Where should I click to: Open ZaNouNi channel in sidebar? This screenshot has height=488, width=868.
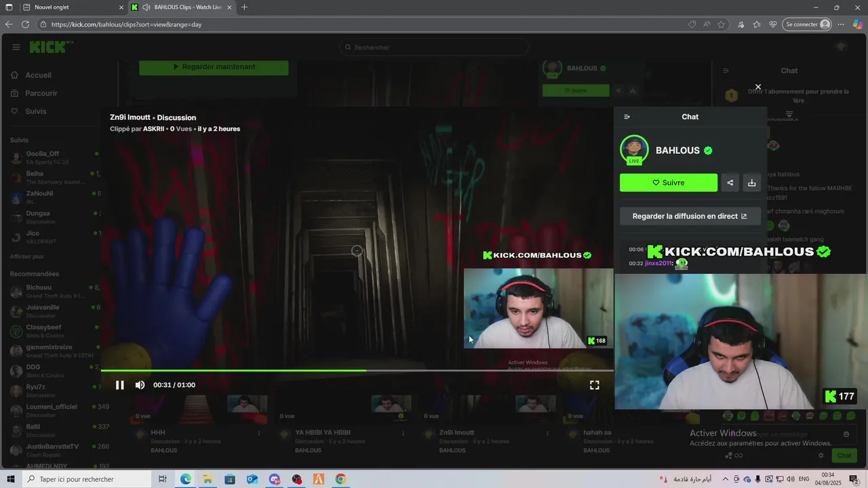click(x=54, y=197)
